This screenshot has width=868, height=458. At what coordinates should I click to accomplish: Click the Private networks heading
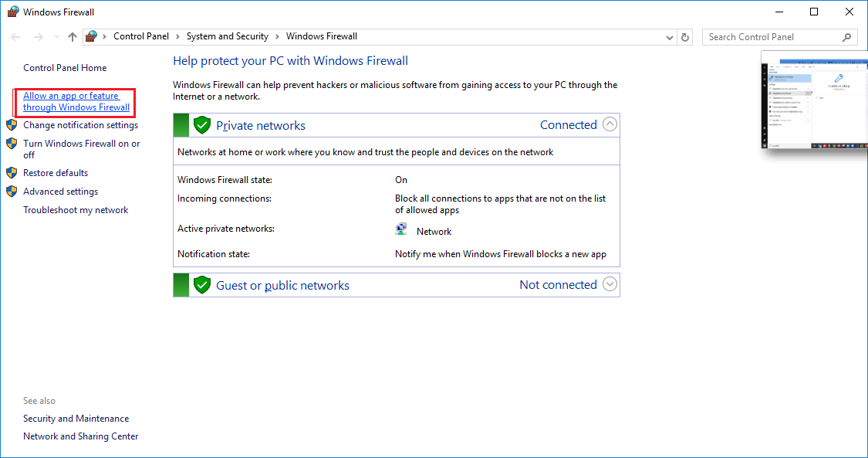coord(261,126)
